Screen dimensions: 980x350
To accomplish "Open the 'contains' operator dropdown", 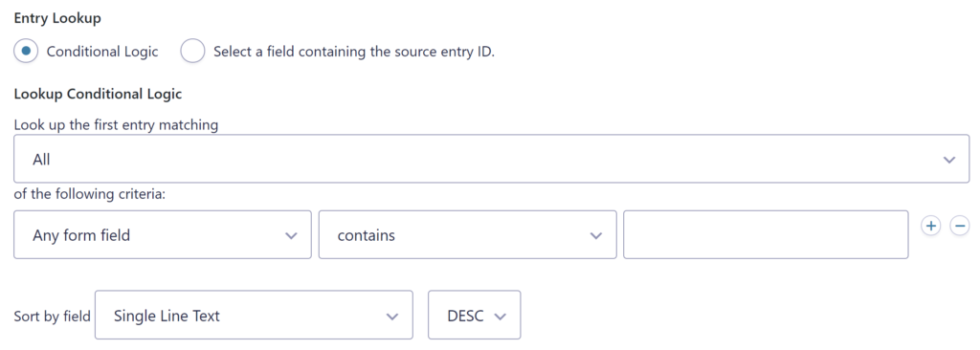I will 467,235.
